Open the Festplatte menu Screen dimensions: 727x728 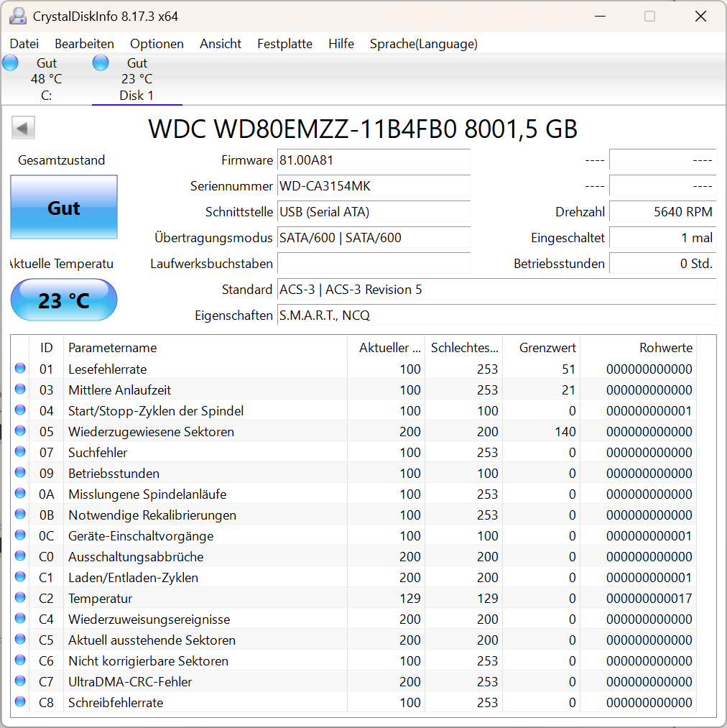click(284, 44)
